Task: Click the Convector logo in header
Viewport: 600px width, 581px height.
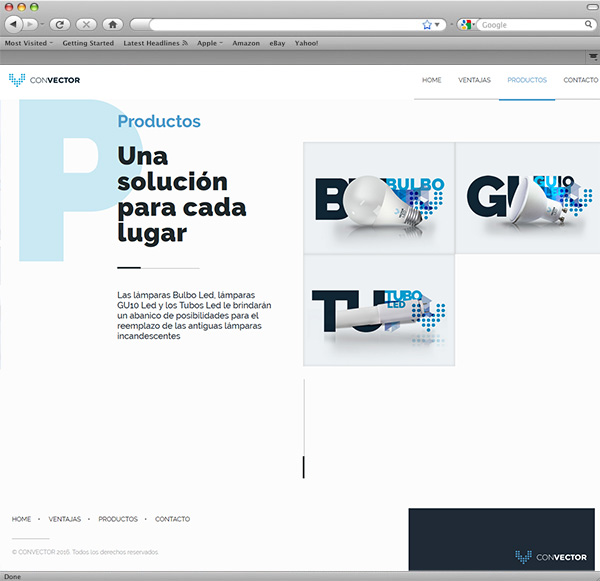Action: (44, 80)
